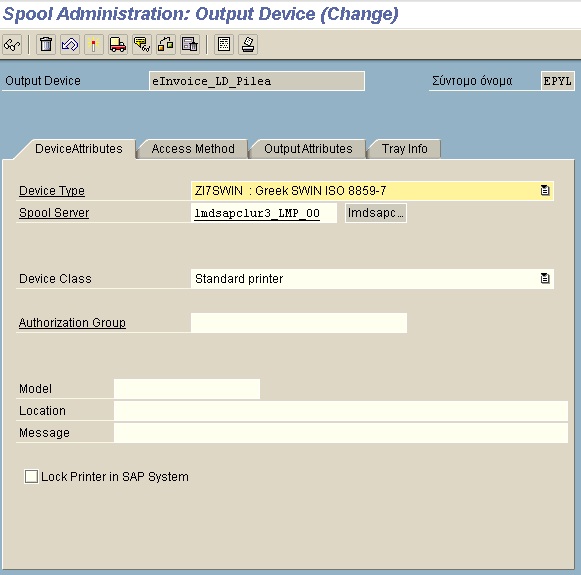Open the Device Type dropdown list
Viewport: 581px width, 575px height.
pos(545,190)
